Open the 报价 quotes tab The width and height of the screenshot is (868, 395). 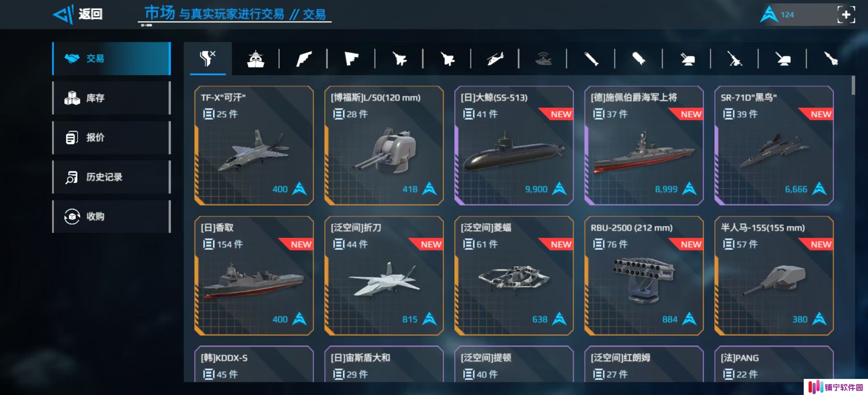point(112,137)
